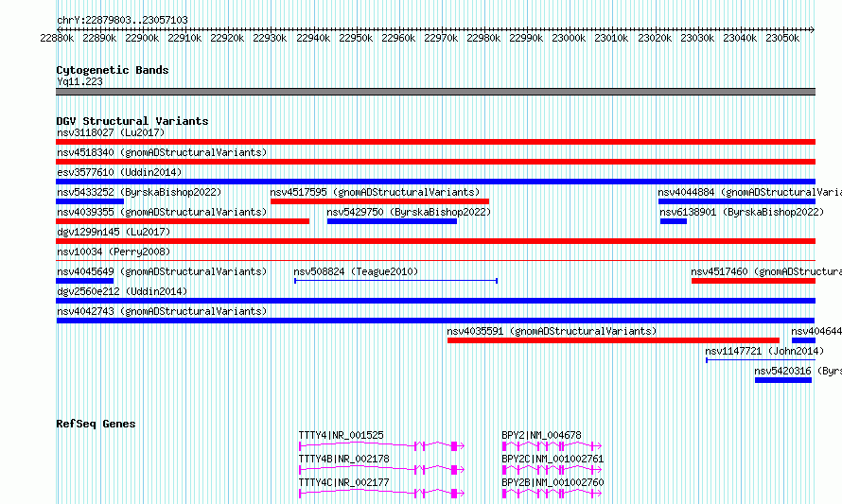Click the nsv4517595 red variant bar
Screen dimensions: 842x504
coord(379,201)
